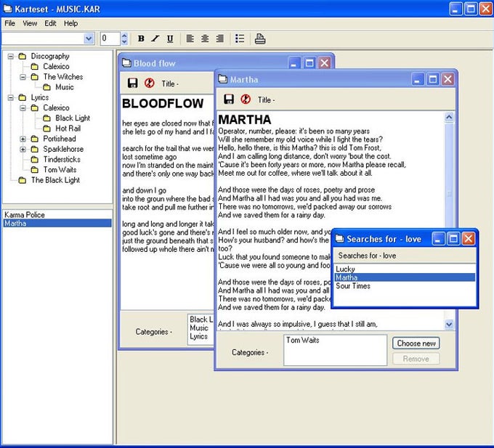Select Martha in left card list
Image resolution: width=494 pixels, height=448 pixels.
[x=57, y=223]
